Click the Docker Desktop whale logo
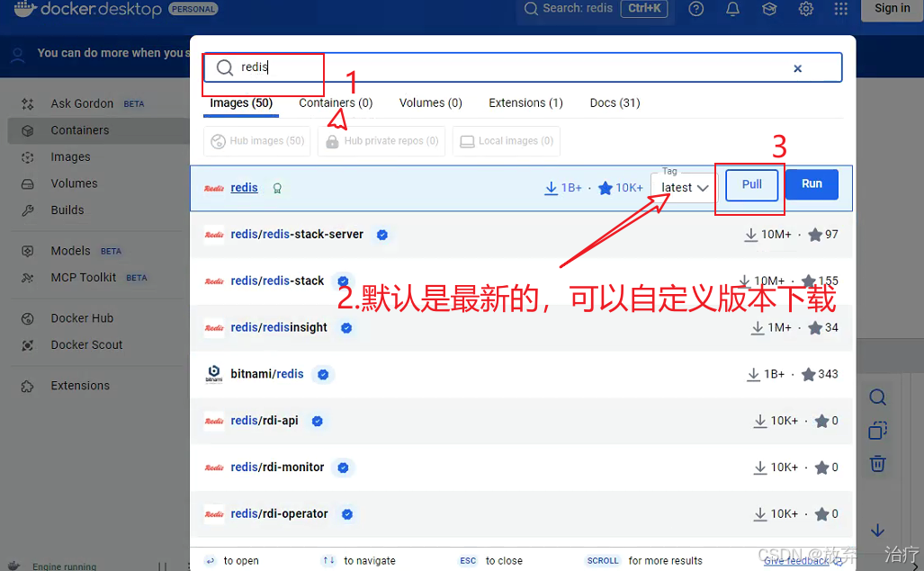The width and height of the screenshot is (924, 571). (25, 9)
